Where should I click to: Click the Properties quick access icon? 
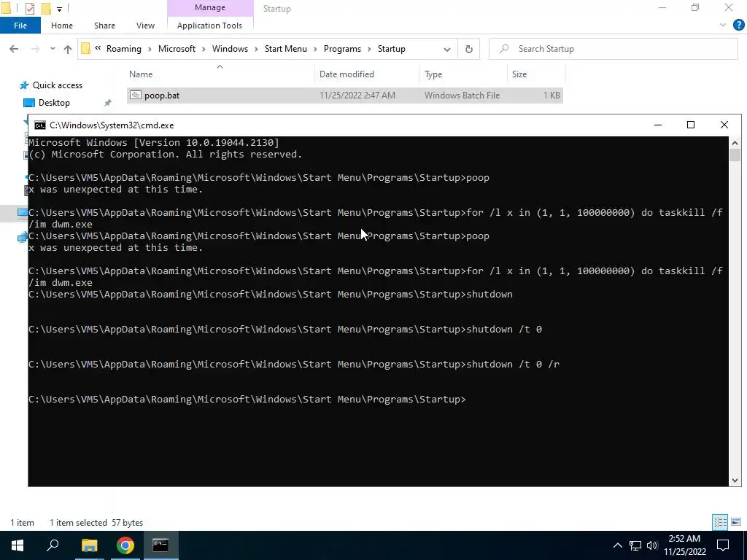coord(29,9)
